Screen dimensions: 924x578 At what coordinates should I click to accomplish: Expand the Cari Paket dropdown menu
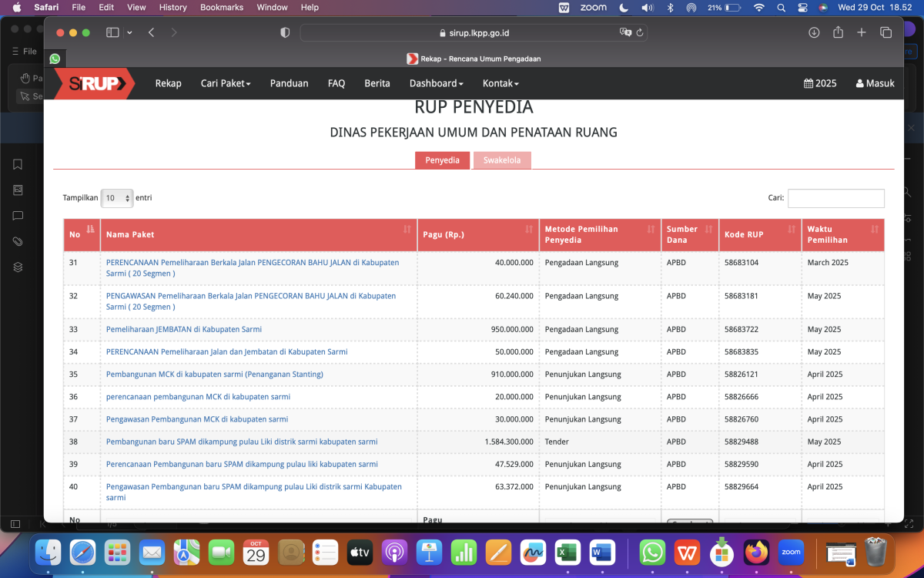pyautogui.click(x=226, y=83)
